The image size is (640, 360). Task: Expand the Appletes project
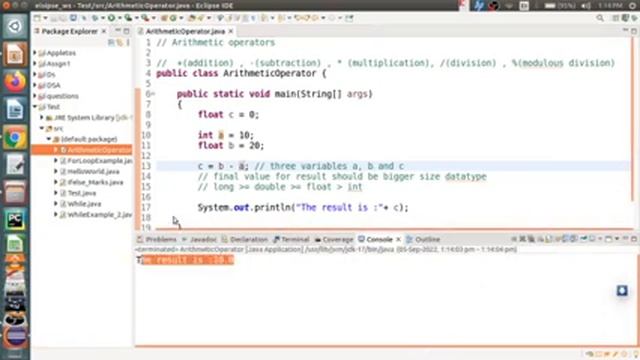(x=35, y=53)
